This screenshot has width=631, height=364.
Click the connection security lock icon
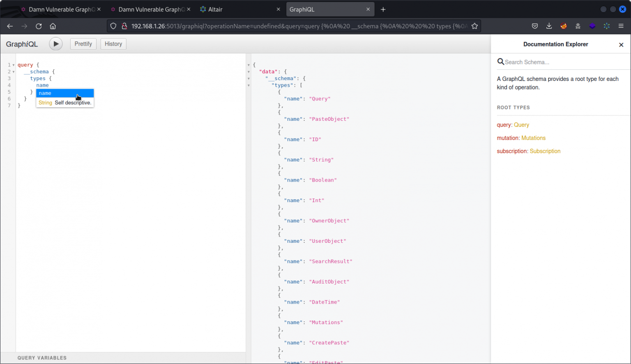coord(124,26)
